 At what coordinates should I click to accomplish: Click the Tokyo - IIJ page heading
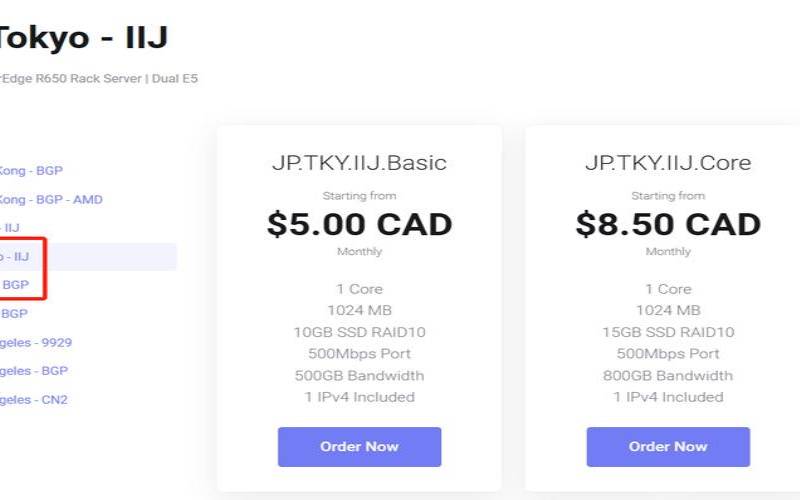click(x=83, y=38)
